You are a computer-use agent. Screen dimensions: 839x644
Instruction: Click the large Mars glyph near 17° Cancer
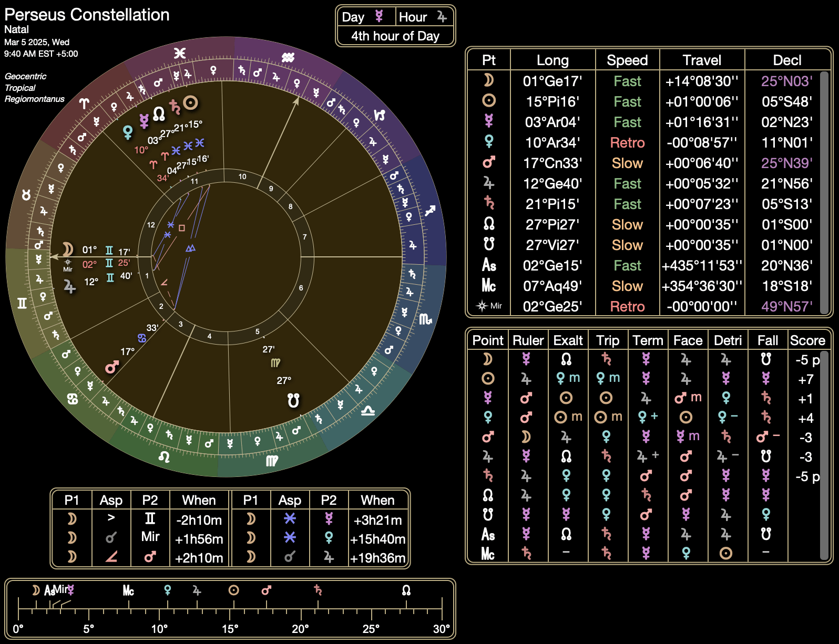tap(111, 367)
